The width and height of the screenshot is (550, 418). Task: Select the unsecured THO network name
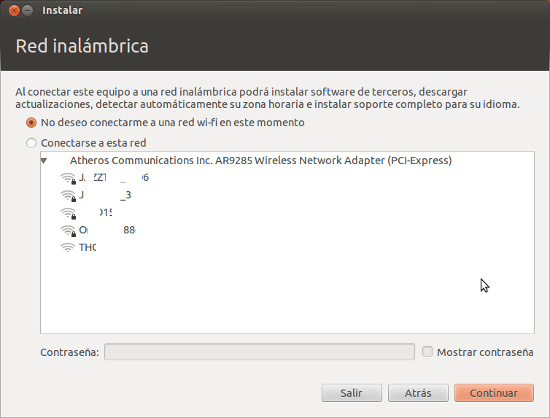[87, 248]
